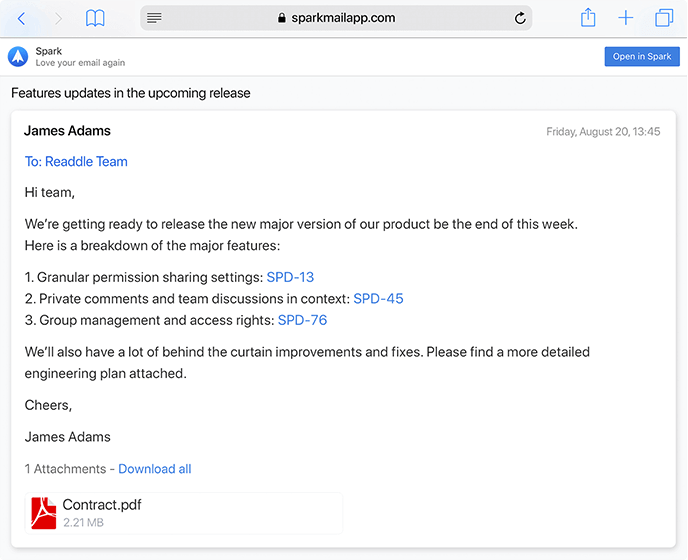Click the Love your email again tagline

80,63
